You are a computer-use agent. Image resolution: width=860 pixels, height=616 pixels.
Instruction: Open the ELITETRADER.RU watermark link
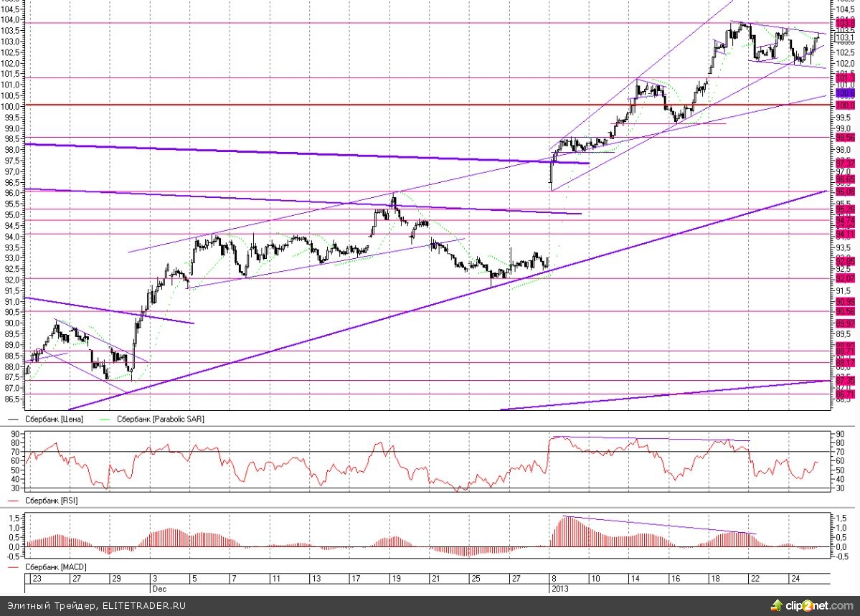coord(144,606)
